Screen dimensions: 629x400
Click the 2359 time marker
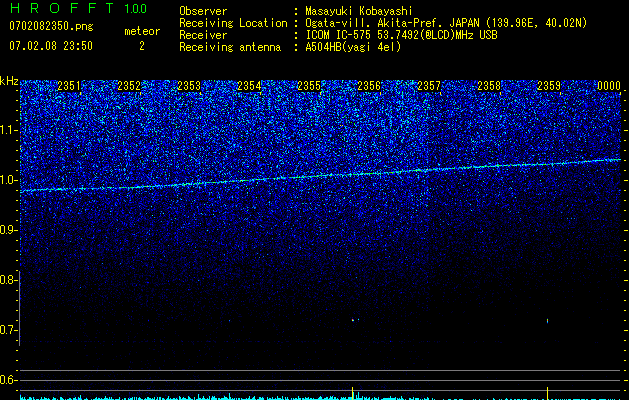click(549, 86)
